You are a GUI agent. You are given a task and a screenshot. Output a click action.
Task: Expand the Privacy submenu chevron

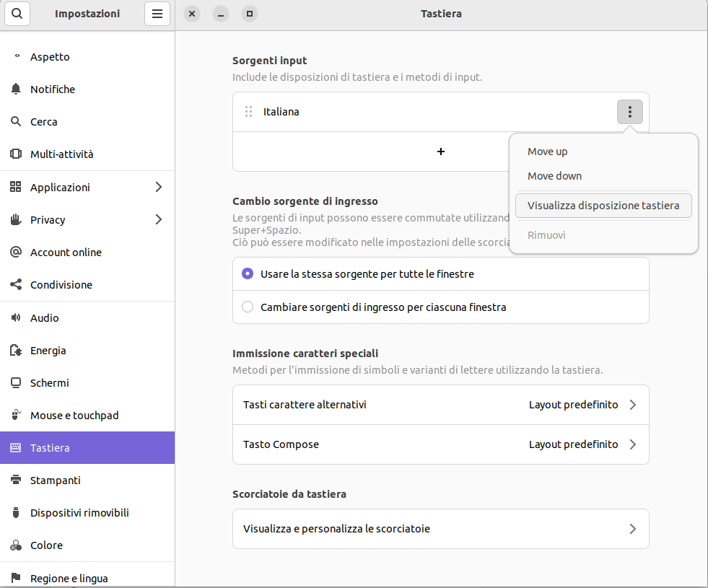[159, 219]
